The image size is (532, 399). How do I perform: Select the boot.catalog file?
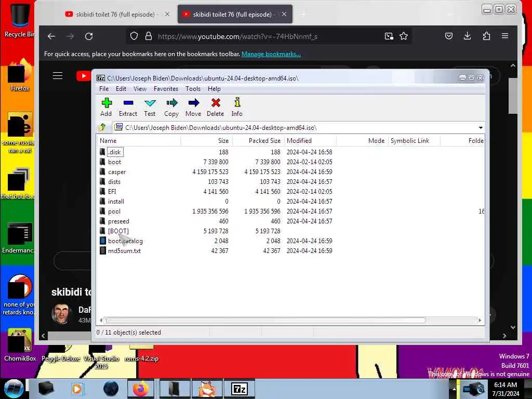pos(125,241)
